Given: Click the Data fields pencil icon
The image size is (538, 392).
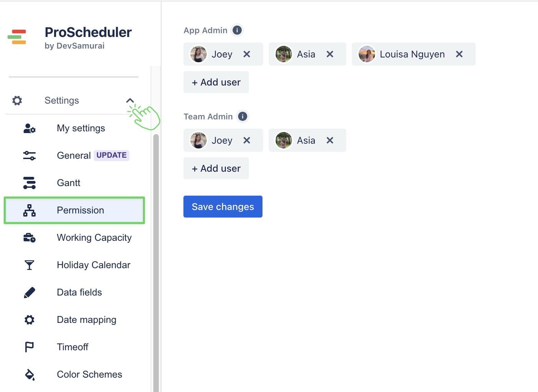Looking at the screenshot, I should [x=29, y=292].
